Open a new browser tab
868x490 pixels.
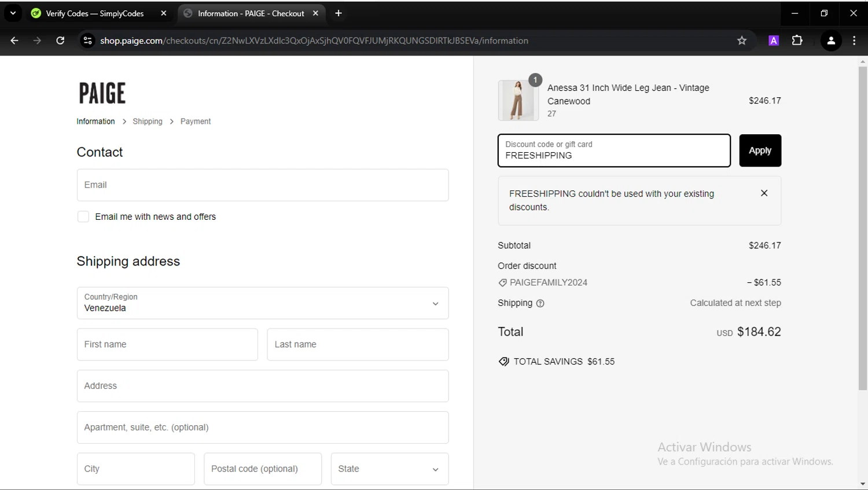click(x=339, y=13)
